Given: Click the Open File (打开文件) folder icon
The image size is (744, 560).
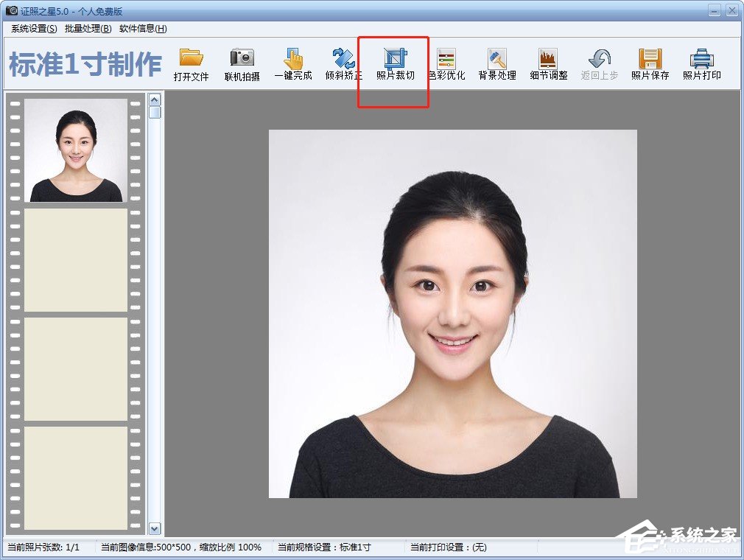Looking at the screenshot, I should point(191,59).
